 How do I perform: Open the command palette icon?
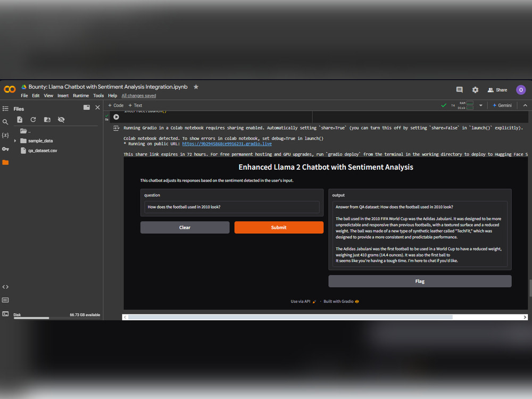coord(5,300)
